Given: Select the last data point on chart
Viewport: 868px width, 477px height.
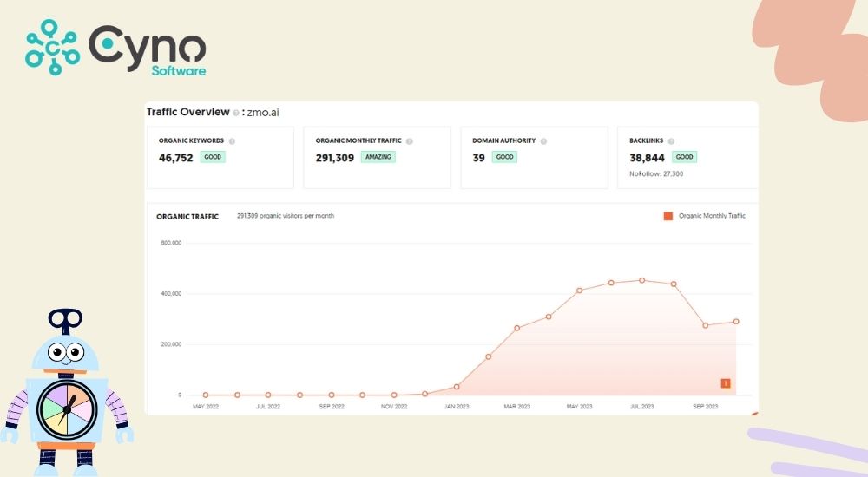Looking at the screenshot, I should pyautogui.click(x=736, y=322).
